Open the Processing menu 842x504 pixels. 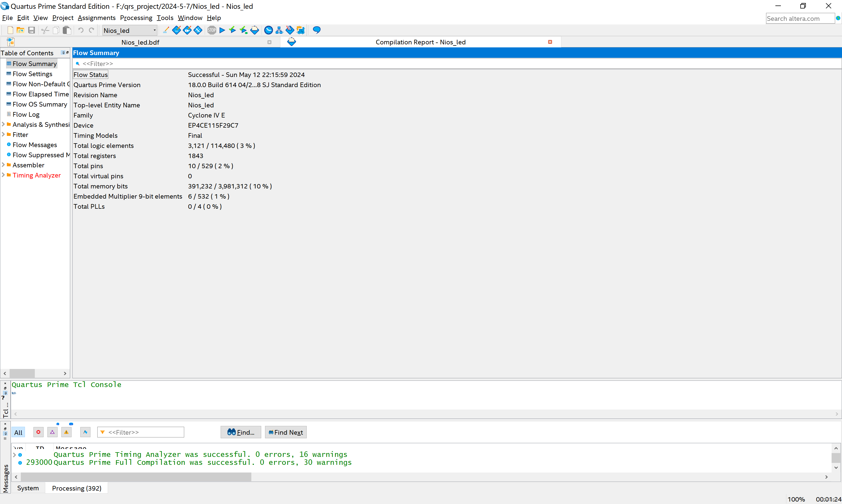[x=136, y=18]
